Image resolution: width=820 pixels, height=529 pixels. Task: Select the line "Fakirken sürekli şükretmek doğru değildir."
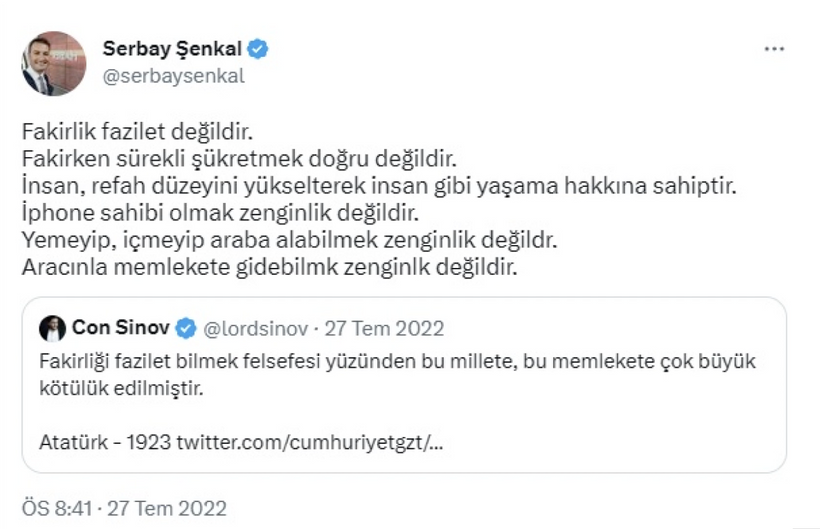point(238,158)
